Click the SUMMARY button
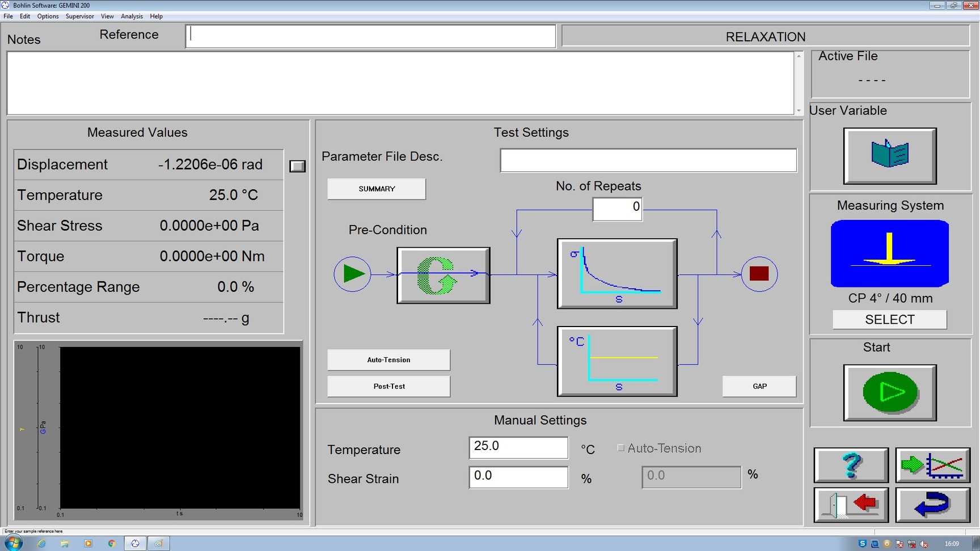This screenshot has width=980, height=551. tap(376, 189)
